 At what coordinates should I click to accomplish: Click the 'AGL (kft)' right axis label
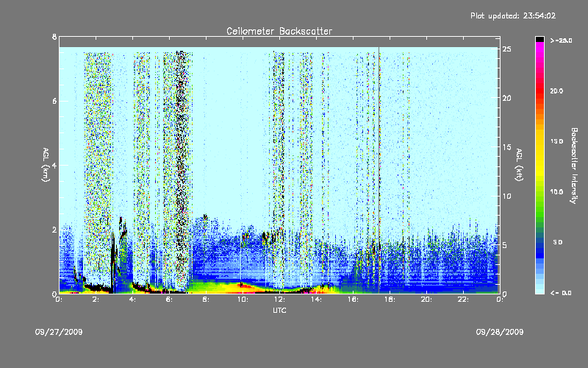click(520, 165)
